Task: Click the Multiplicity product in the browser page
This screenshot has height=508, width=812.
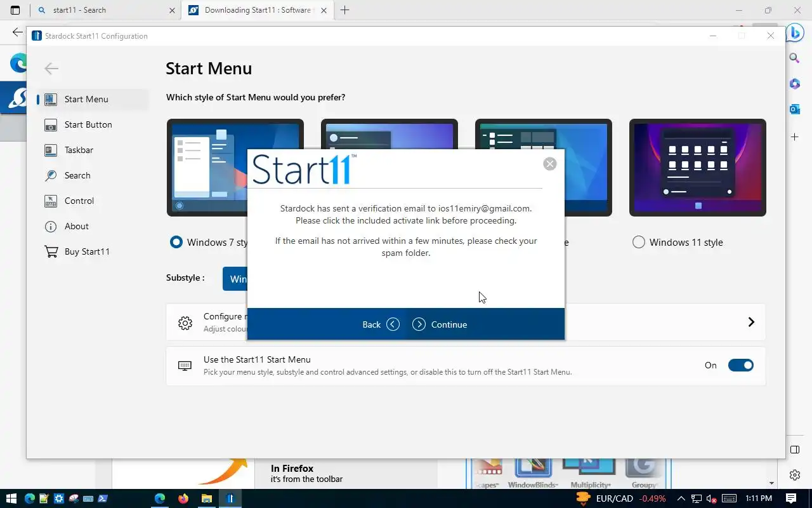Action: tap(590, 473)
